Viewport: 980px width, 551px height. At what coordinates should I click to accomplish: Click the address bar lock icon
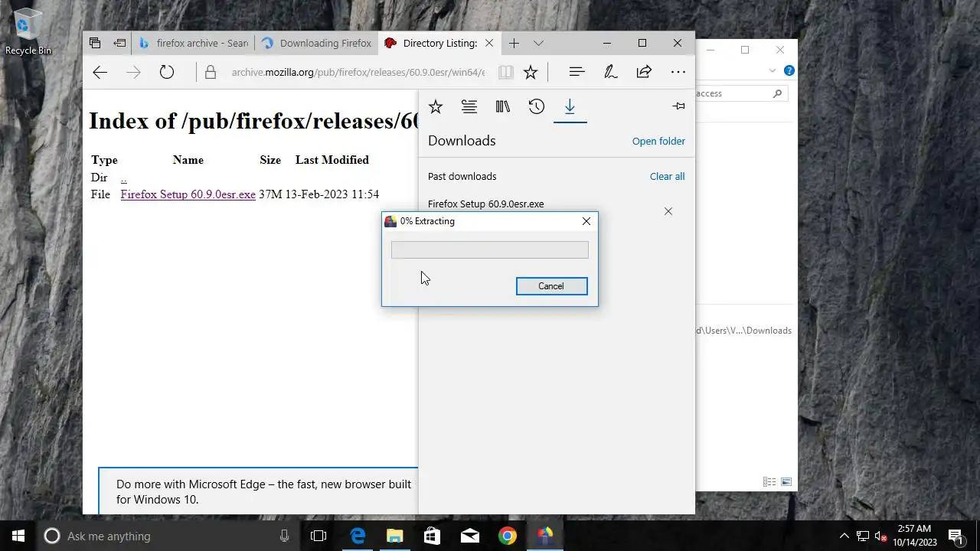tap(211, 73)
